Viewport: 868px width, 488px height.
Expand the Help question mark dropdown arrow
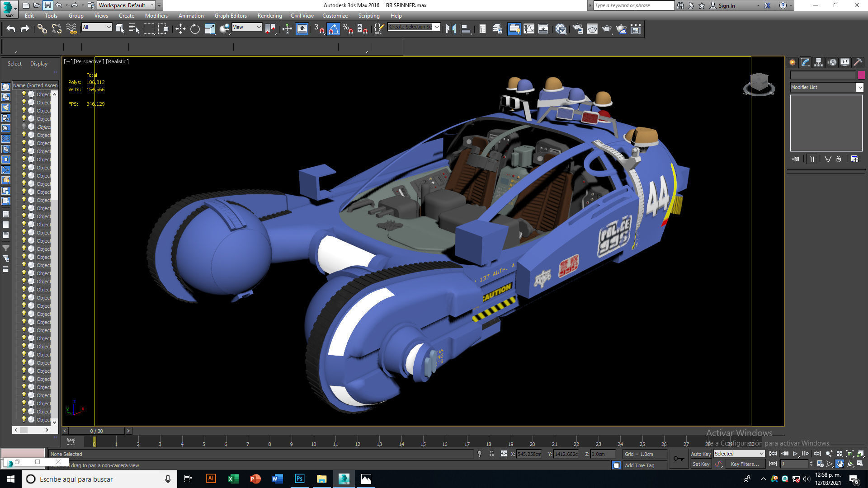[x=791, y=5]
